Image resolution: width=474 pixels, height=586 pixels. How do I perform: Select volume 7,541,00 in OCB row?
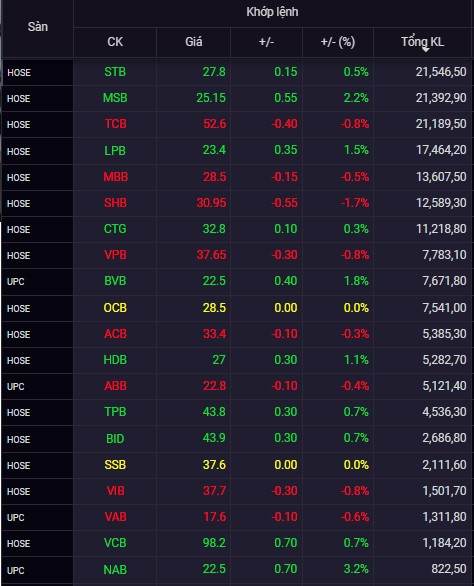(444, 308)
